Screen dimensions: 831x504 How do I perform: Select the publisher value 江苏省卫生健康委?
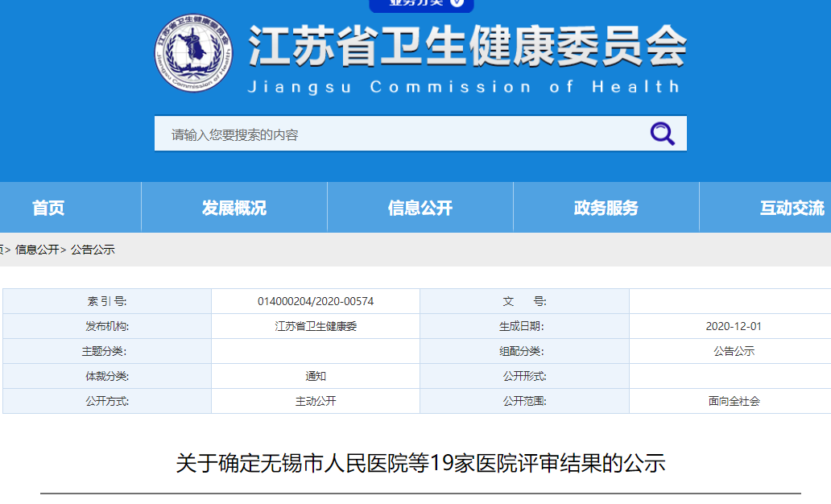(316, 326)
